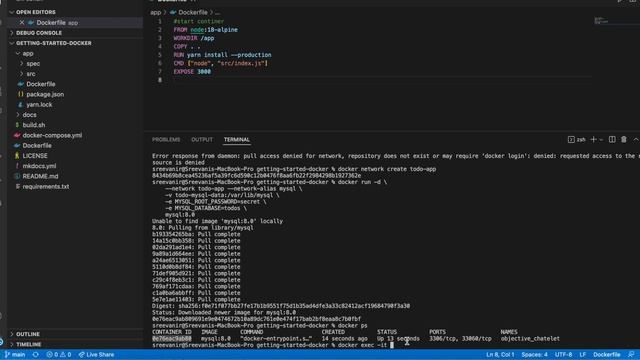Split the terminal panel

612,140
